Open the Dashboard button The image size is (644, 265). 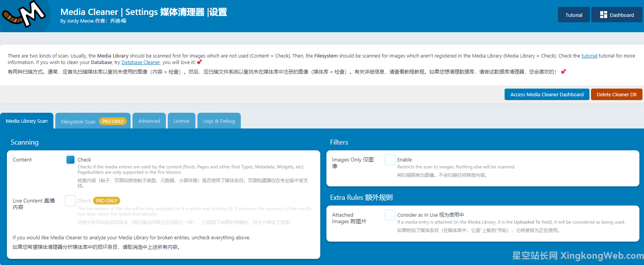click(x=617, y=15)
